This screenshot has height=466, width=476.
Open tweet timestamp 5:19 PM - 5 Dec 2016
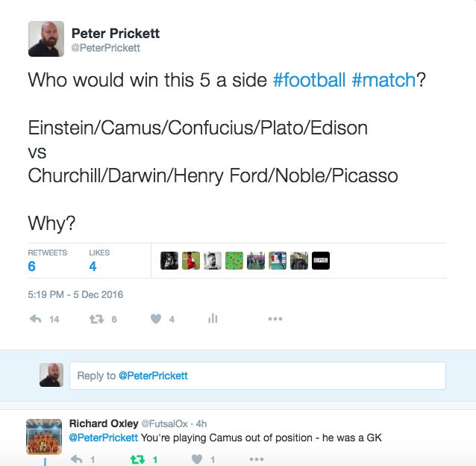point(75,294)
